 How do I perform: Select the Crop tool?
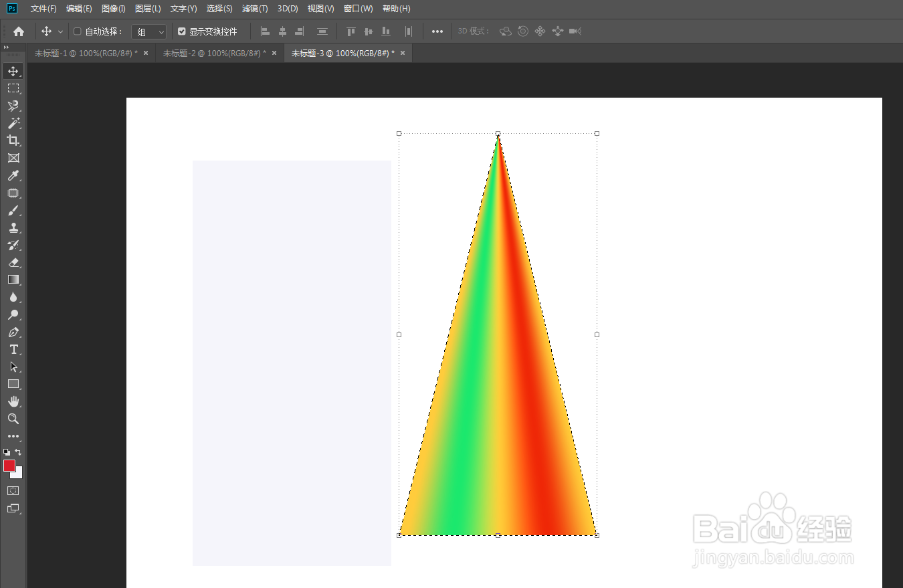coord(13,140)
